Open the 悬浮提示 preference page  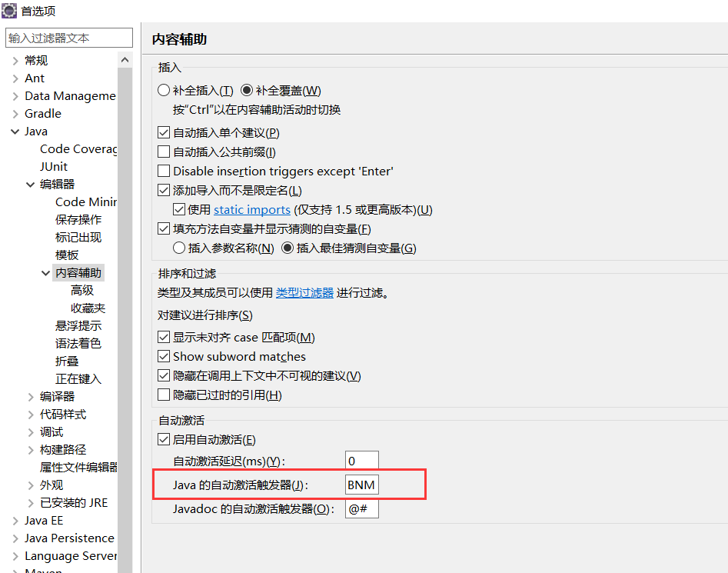pos(78,325)
